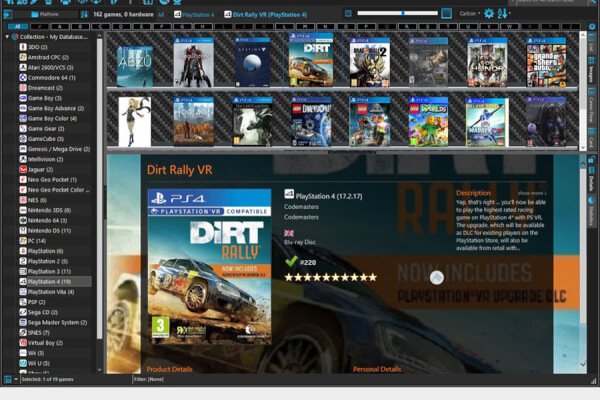Click show more link above description
600x400 pixels.
[532, 193]
